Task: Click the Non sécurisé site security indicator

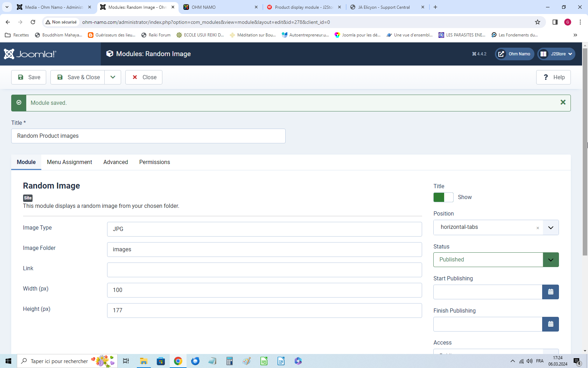Action: 61,22
